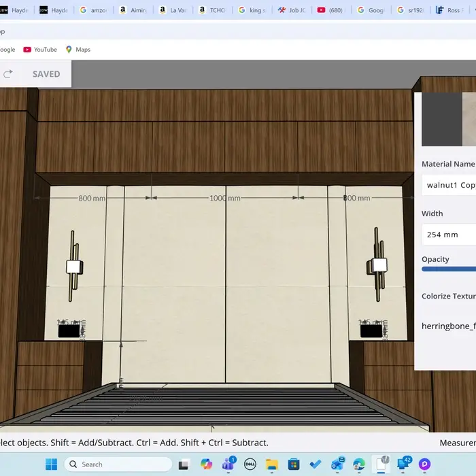The height and width of the screenshot is (476, 476).
Task: Open Microsoft Copilot from the taskbar
Action: [x=207, y=464]
